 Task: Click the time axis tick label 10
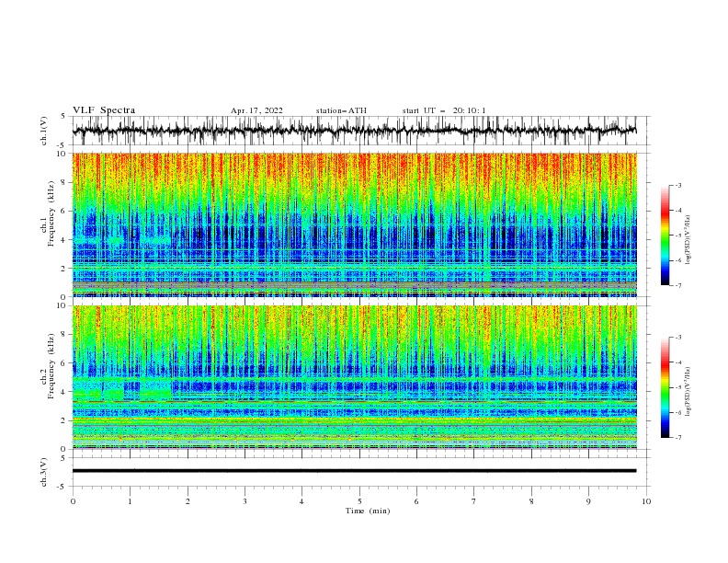(646, 501)
